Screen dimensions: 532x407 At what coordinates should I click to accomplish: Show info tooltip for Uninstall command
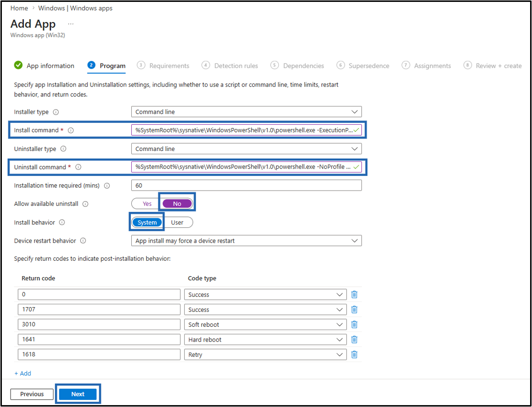(78, 167)
